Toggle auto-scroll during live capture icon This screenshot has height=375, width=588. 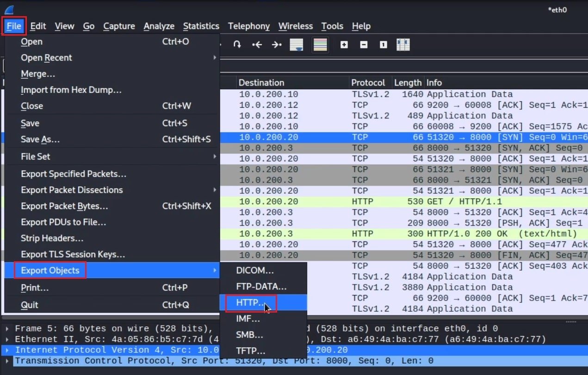(297, 45)
